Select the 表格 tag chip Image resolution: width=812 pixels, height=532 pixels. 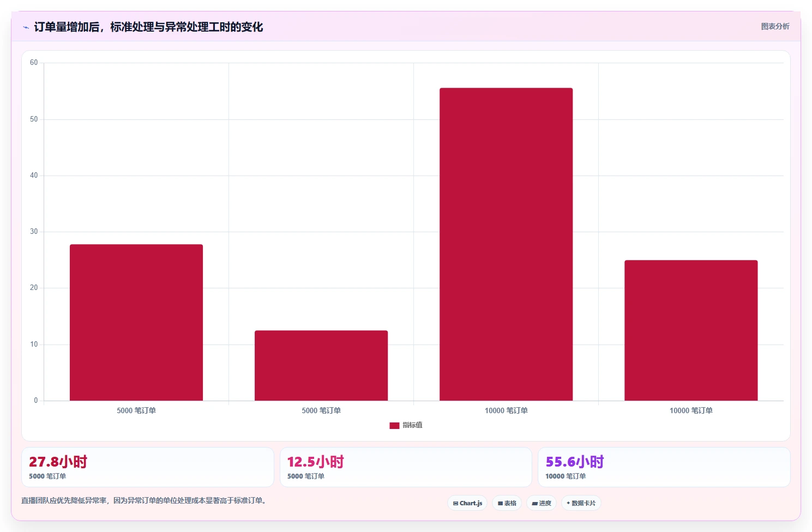tap(507, 503)
